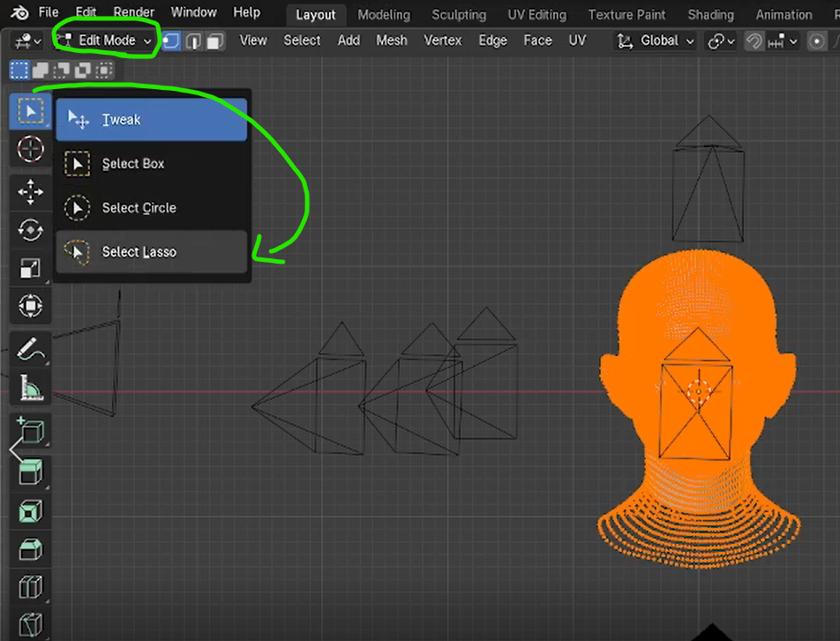Select the Cursor tool in toolbar
Viewport: 840px width, 641px height.
point(30,150)
